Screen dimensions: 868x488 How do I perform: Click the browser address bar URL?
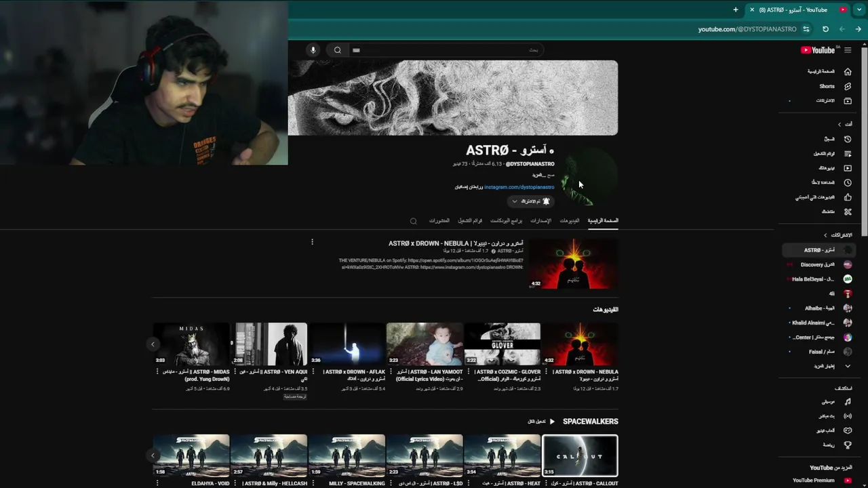click(x=747, y=29)
